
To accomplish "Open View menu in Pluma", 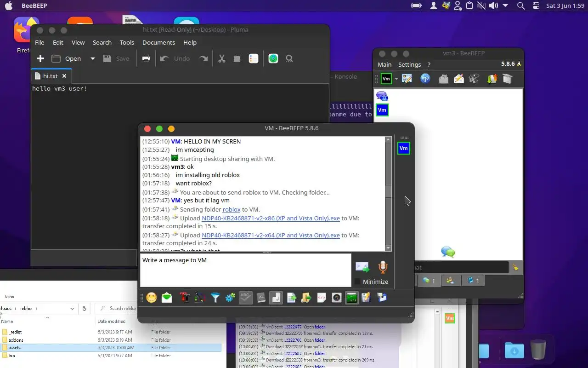I will pyautogui.click(x=78, y=42).
